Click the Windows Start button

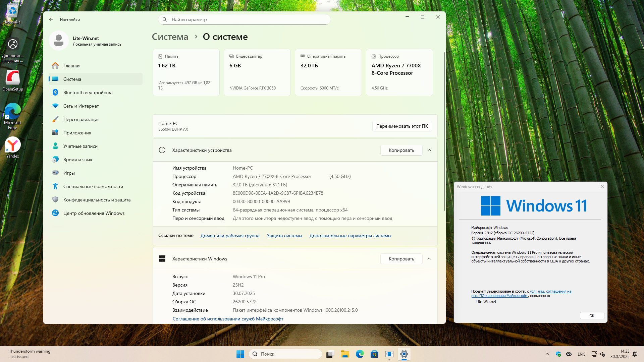tap(240, 354)
